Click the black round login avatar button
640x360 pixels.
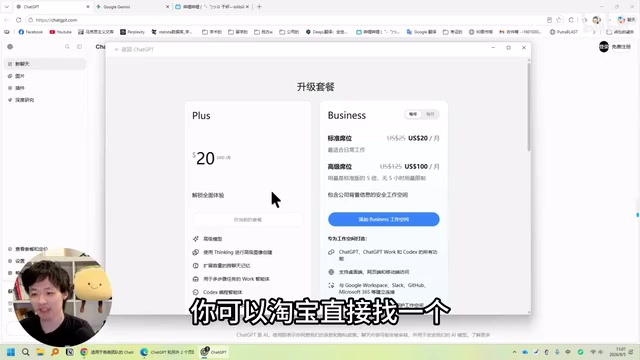(604, 47)
